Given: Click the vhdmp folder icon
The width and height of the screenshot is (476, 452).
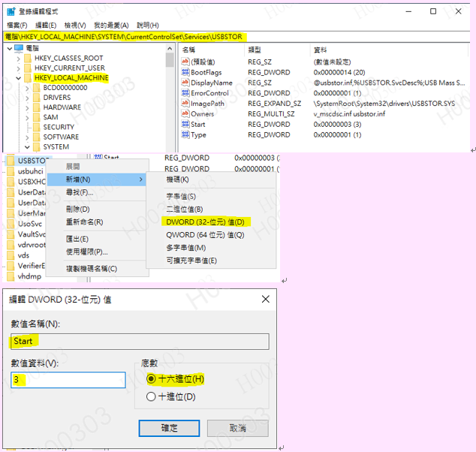Looking at the screenshot, I should (11, 276).
